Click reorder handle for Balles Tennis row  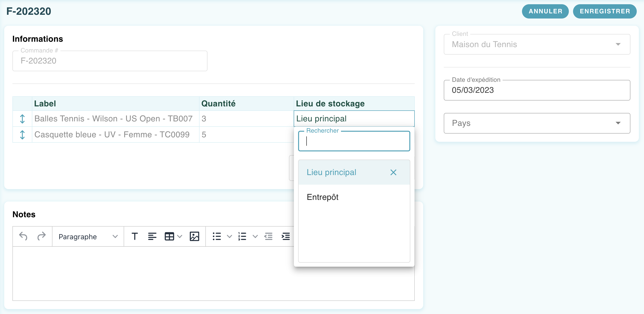22,119
